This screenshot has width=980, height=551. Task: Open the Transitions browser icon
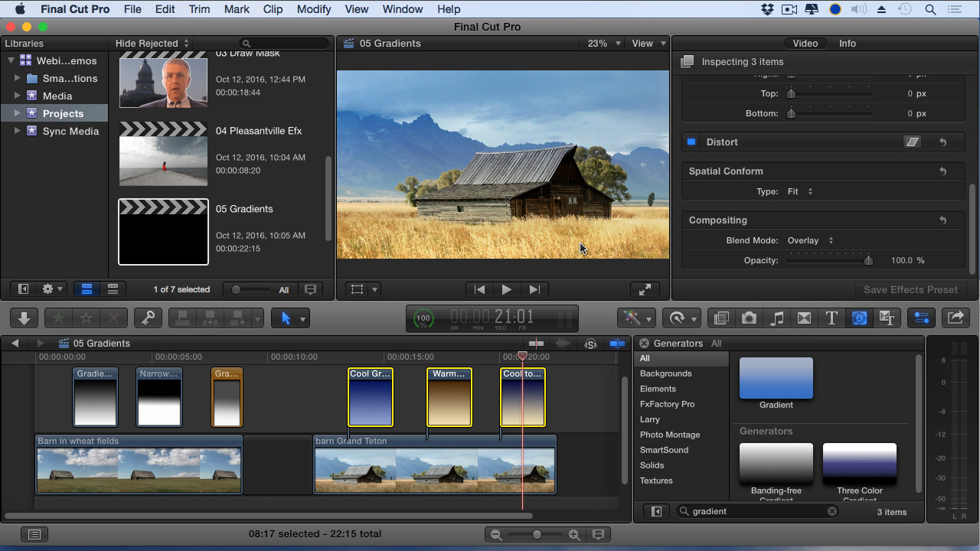tap(804, 318)
